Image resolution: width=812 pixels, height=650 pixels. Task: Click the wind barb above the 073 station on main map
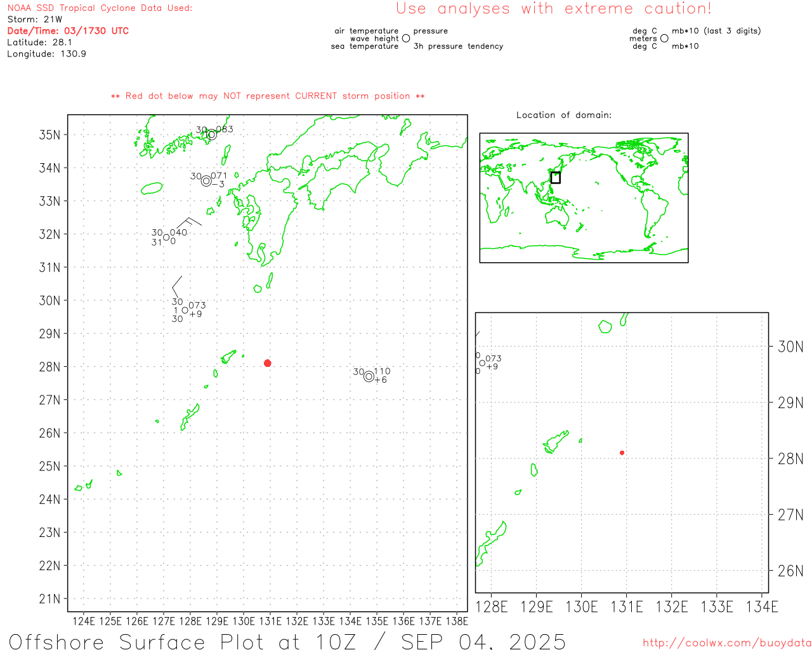coord(177,286)
